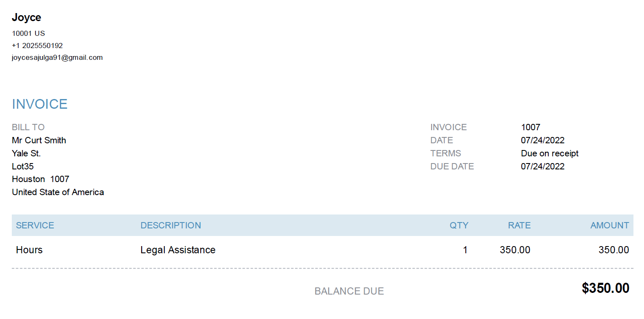This screenshot has height=319, width=644.
Task: Click United State of America line
Action: pos(58,192)
